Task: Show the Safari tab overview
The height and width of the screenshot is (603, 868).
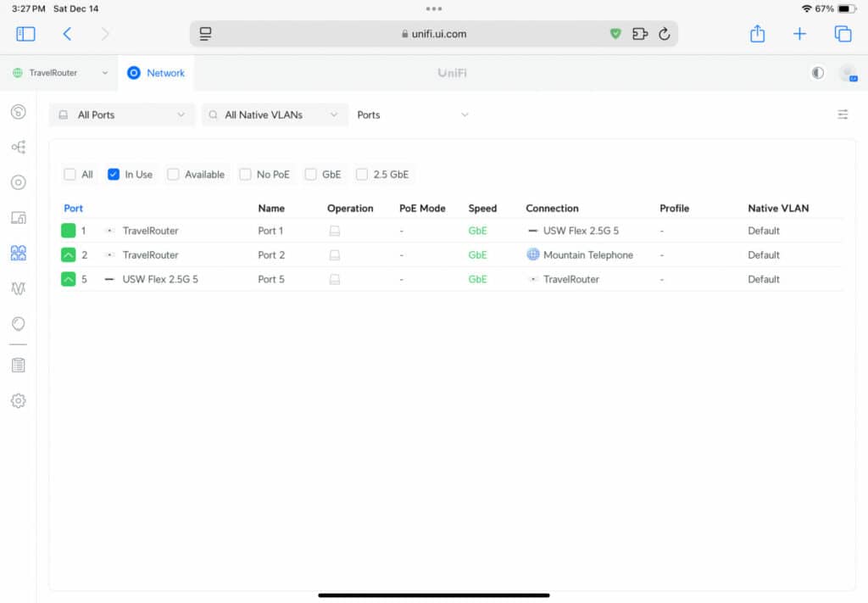Action: [x=843, y=34]
